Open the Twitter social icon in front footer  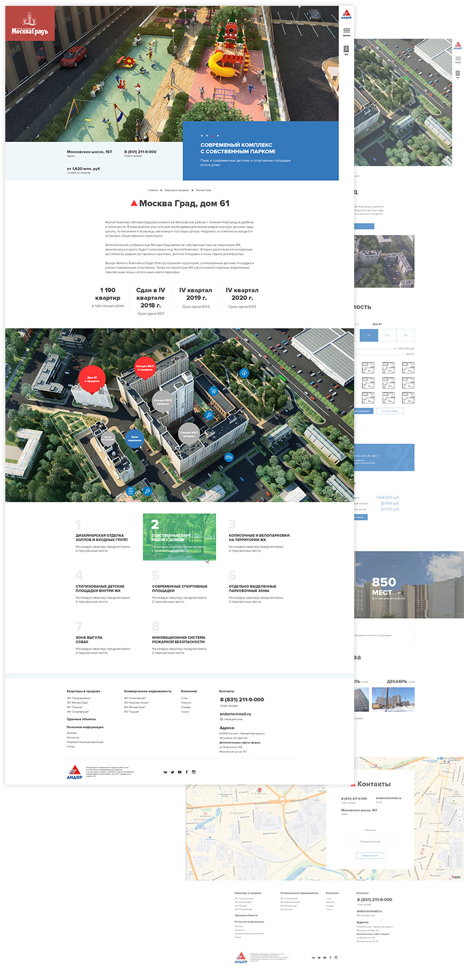coord(172,772)
